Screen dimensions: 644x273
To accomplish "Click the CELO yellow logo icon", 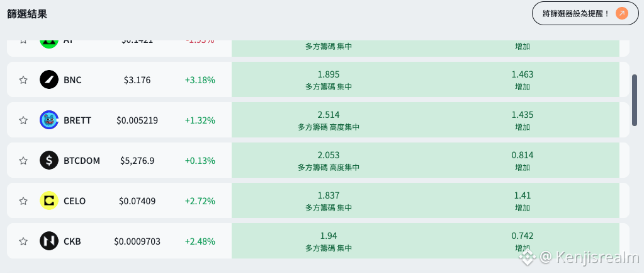I will coord(49,200).
